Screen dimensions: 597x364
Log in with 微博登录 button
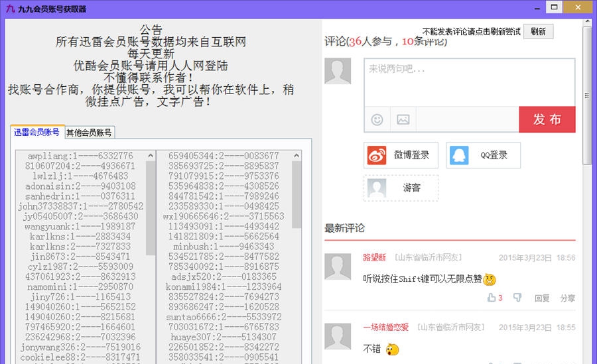coord(401,155)
